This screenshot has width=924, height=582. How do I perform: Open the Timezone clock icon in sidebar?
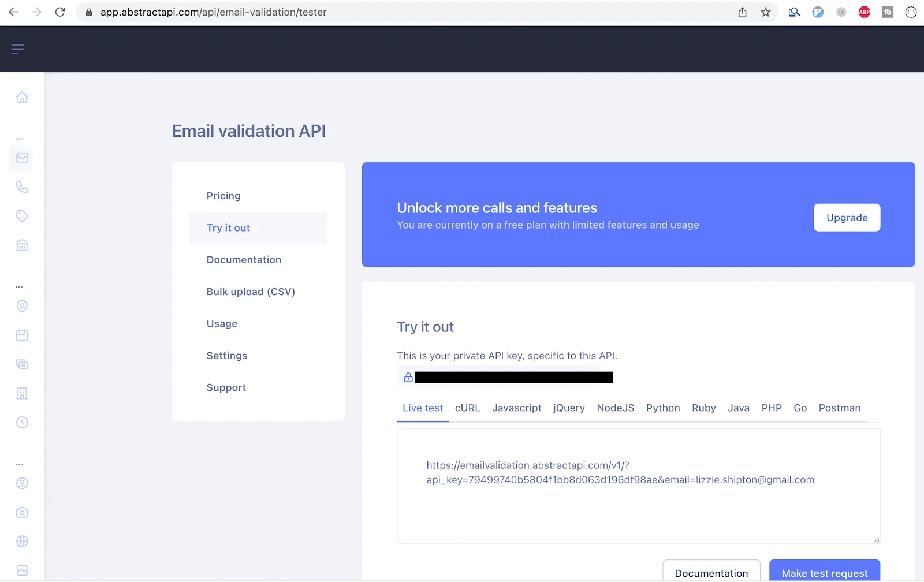(22, 422)
